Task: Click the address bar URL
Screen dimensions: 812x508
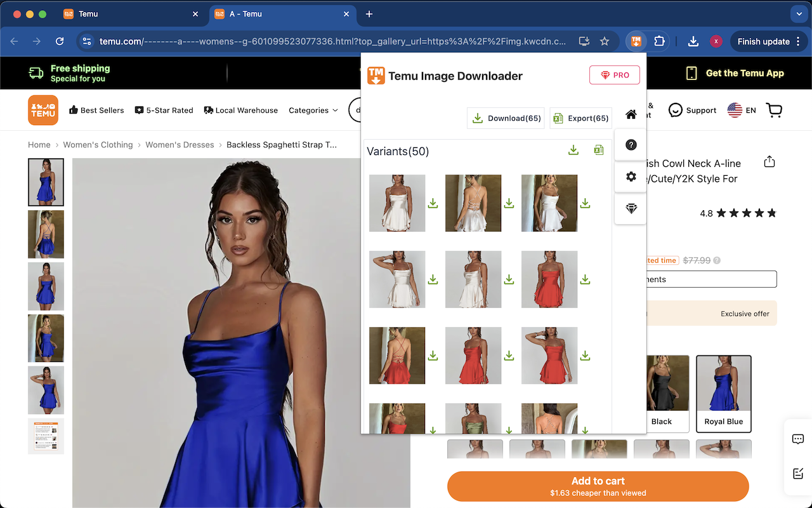Action: (332, 41)
